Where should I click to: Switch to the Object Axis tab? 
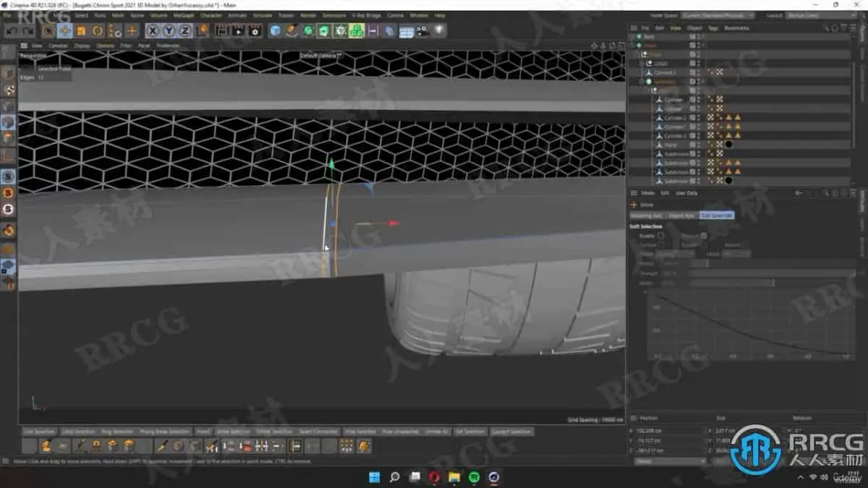[x=681, y=215]
